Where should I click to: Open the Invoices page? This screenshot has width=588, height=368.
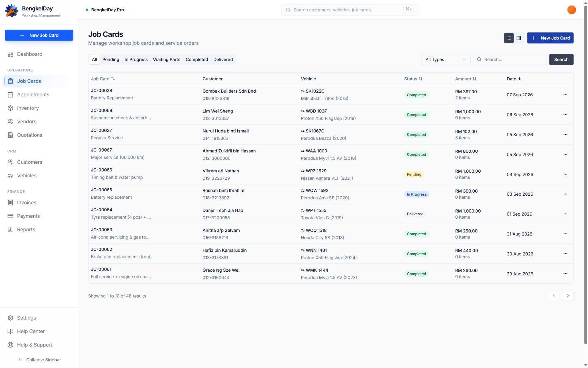(x=39, y=203)
